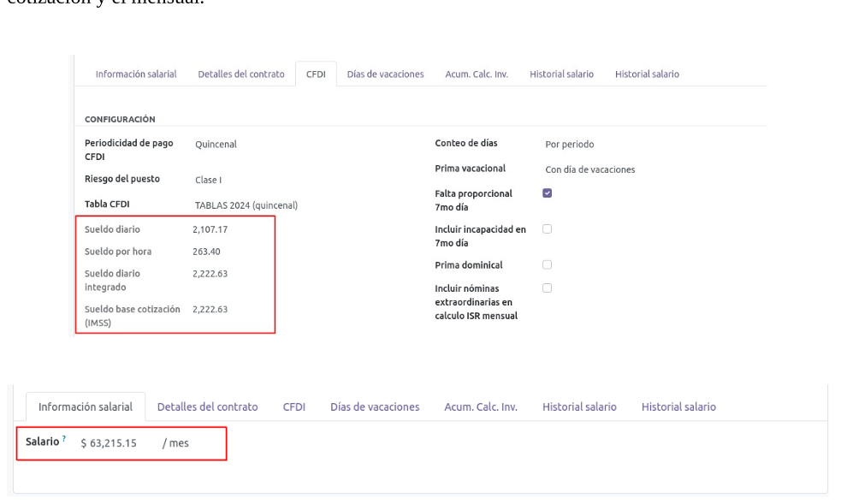Viewport: 841px width, 504px height.
Task: Open Tabla CFDI TABLAS 2024 selector
Action: pyautogui.click(x=246, y=205)
